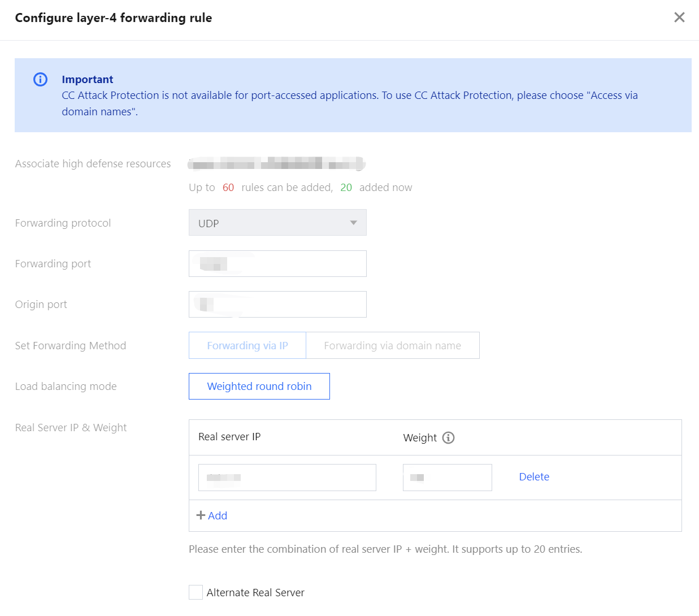Click the Alternate Real Server label
The image size is (699, 616).
click(x=255, y=592)
